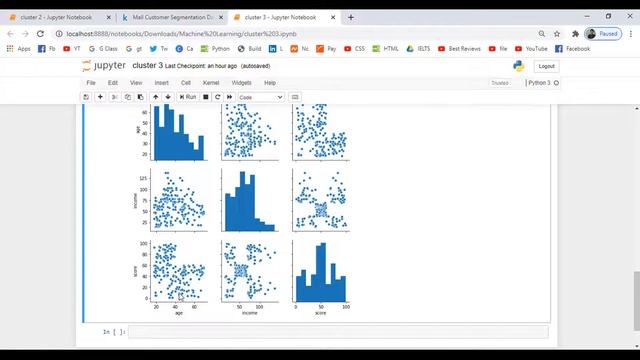Open the Python bookmark
The image size is (640, 360).
pyautogui.click(x=215, y=49)
